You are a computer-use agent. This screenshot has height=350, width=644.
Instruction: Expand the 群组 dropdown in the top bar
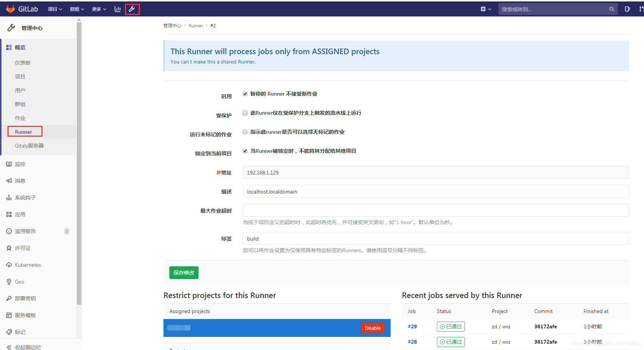tap(77, 9)
